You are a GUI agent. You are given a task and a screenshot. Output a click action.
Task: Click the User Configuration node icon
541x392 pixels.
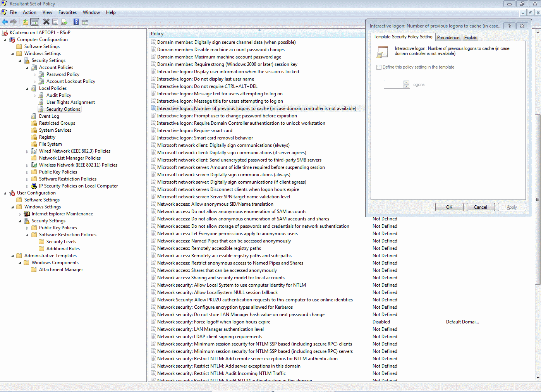(x=12, y=193)
